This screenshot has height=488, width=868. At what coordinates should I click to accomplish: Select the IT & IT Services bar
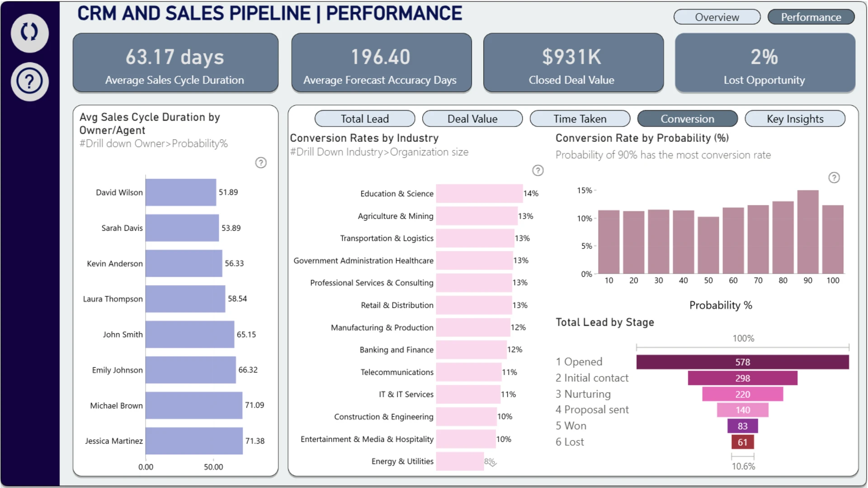[468, 394]
